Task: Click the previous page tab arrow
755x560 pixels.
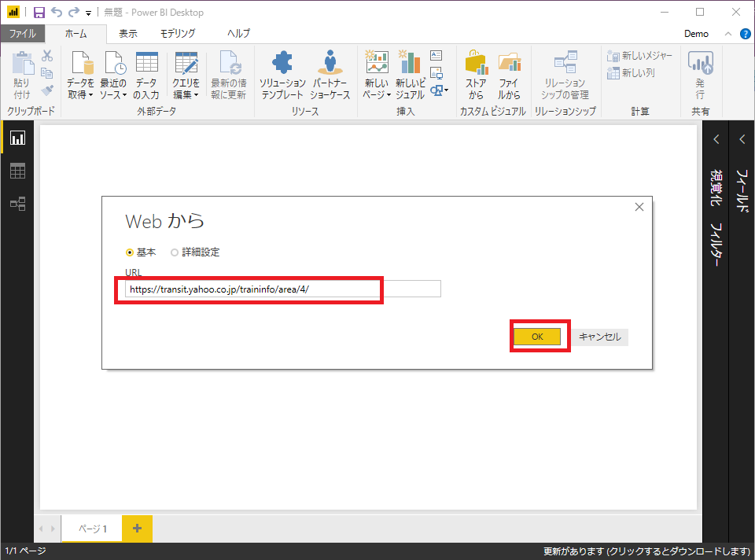Action: pos(41,529)
